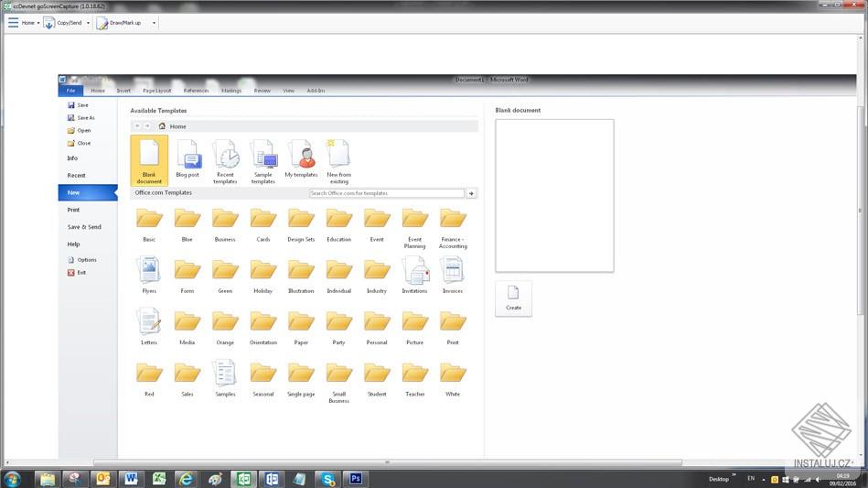Viewport: 868px width, 488px height.
Task: Open My templates
Action: point(301,159)
